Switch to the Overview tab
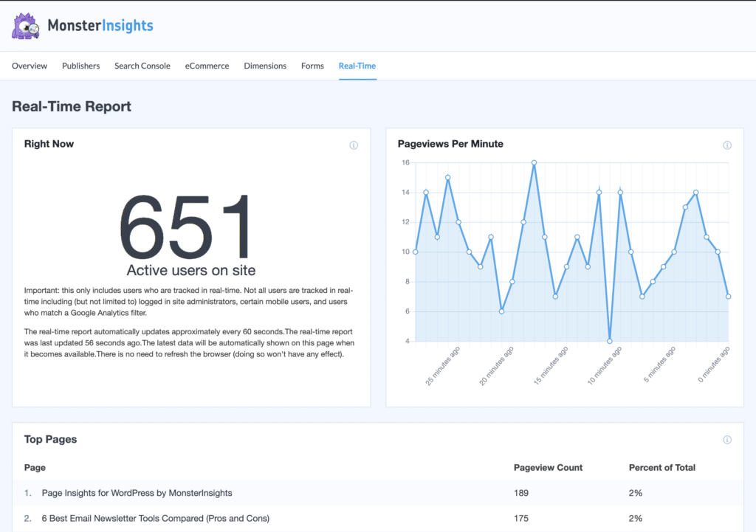The image size is (756, 532). 30,66
